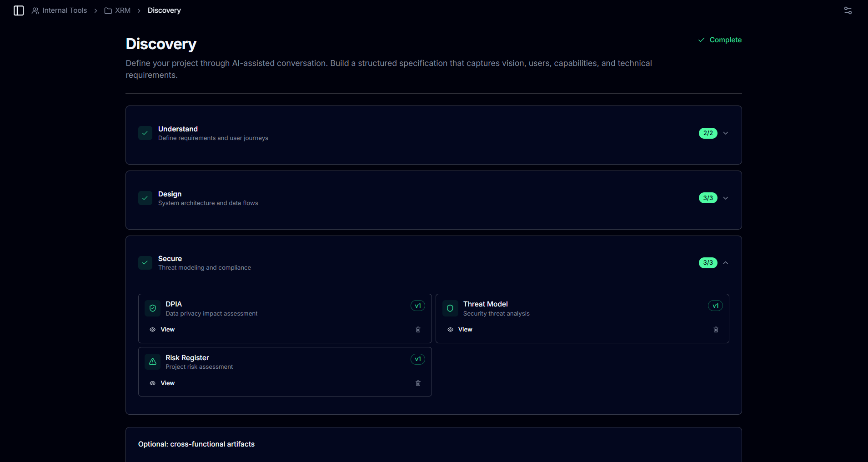Click the Design section title
Image resolution: width=868 pixels, height=462 pixels.
click(x=170, y=194)
